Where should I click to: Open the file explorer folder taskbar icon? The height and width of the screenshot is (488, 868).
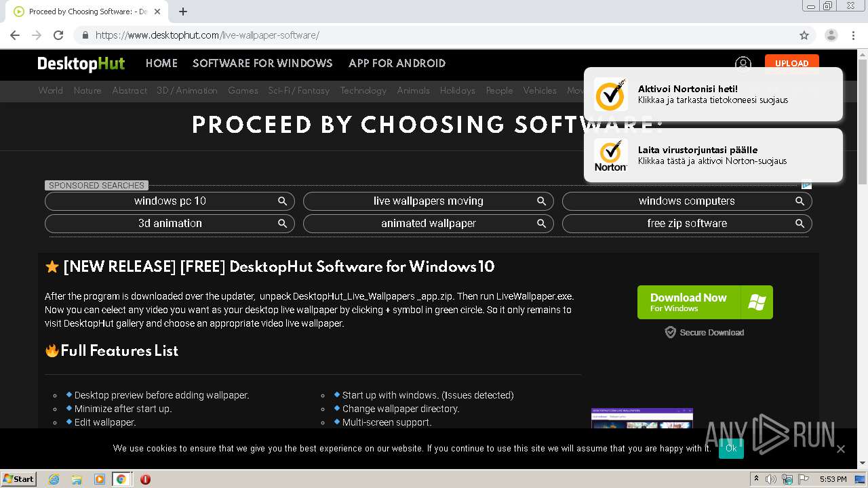[x=77, y=479]
